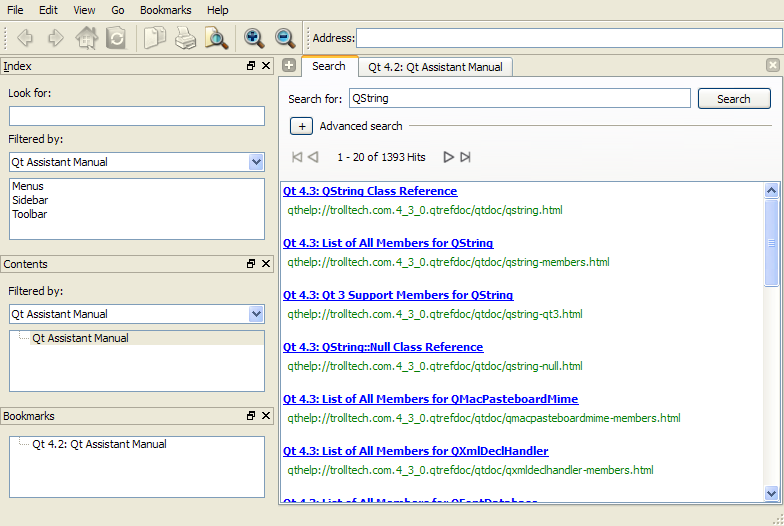Click the Look for input field
The image size is (784, 526).
point(136,116)
